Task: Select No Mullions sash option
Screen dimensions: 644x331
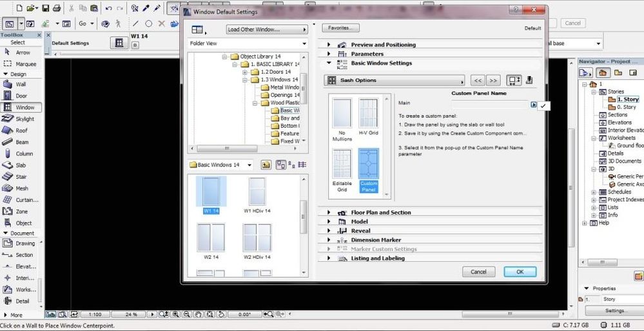Action: click(x=342, y=119)
